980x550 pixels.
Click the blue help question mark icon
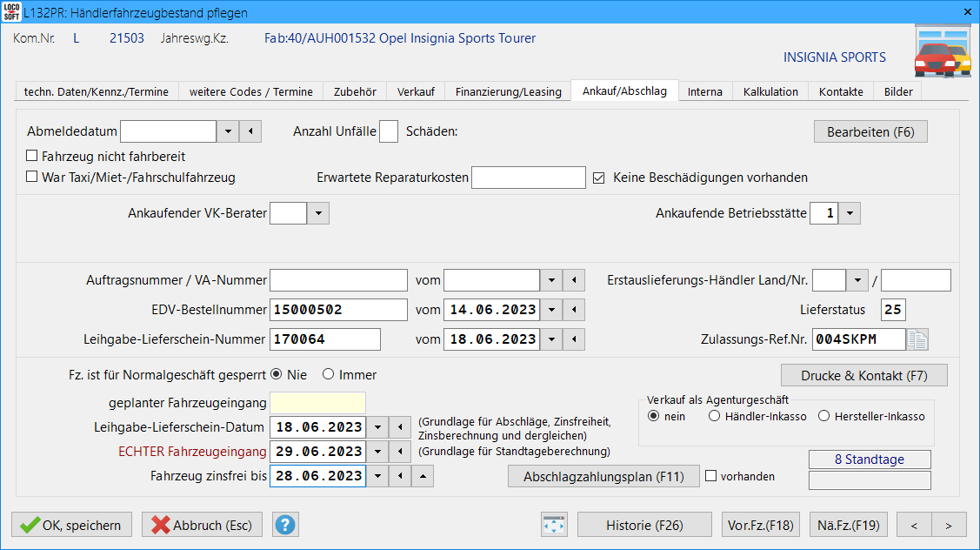point(286,525)
